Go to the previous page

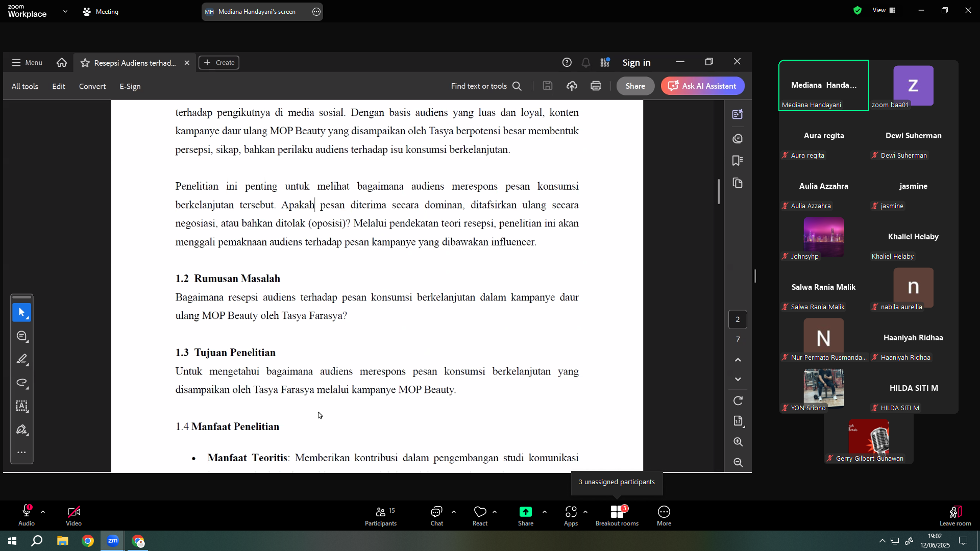pyautogui.click(x=738, y=360)
